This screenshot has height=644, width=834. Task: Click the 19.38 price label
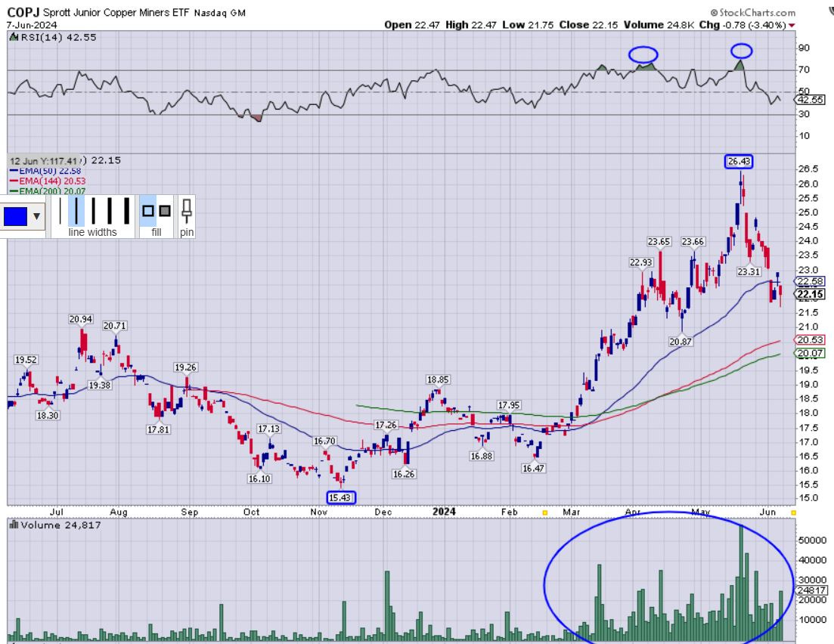point(100,385)
